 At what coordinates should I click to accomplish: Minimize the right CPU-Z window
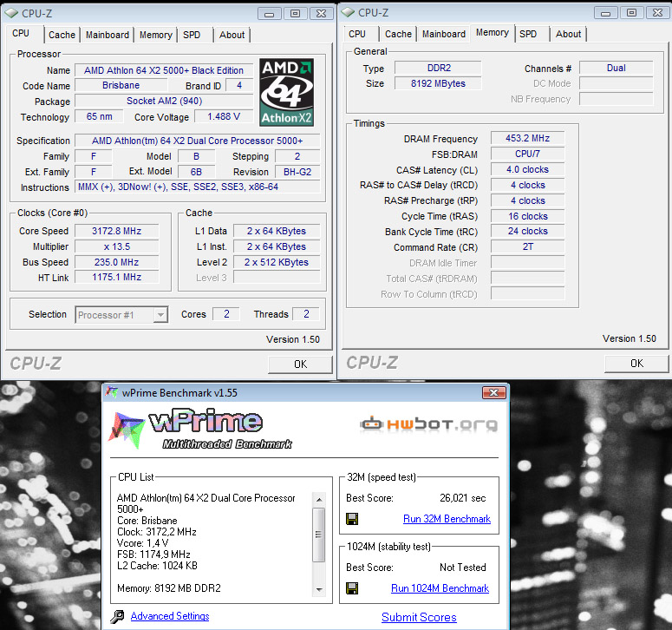(606, 13)
